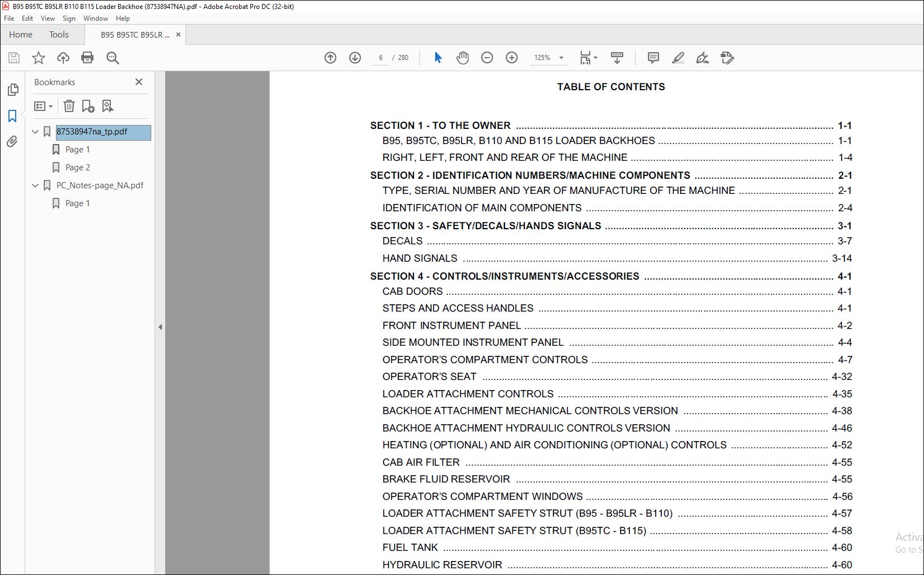This screenshot has height=575, width=924.
Task: Zoom in with plus icon
Action: [x=512, y=58]
